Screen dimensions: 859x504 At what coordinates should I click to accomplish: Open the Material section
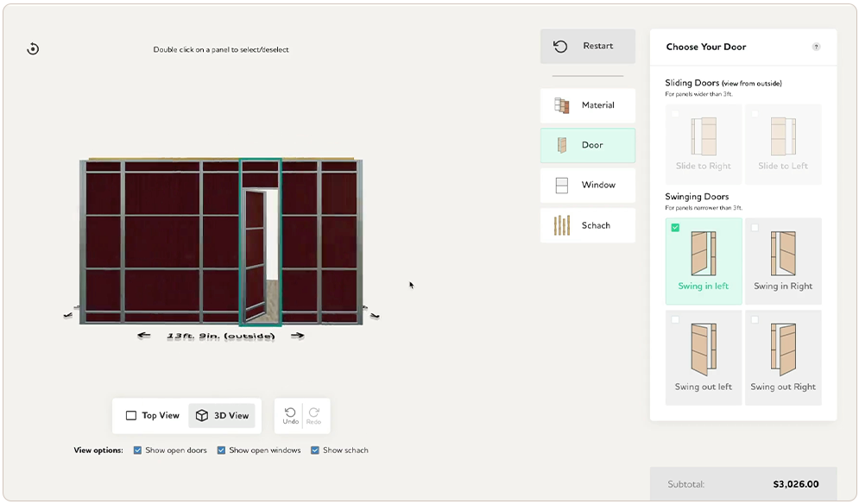click(x=587, y=105)
